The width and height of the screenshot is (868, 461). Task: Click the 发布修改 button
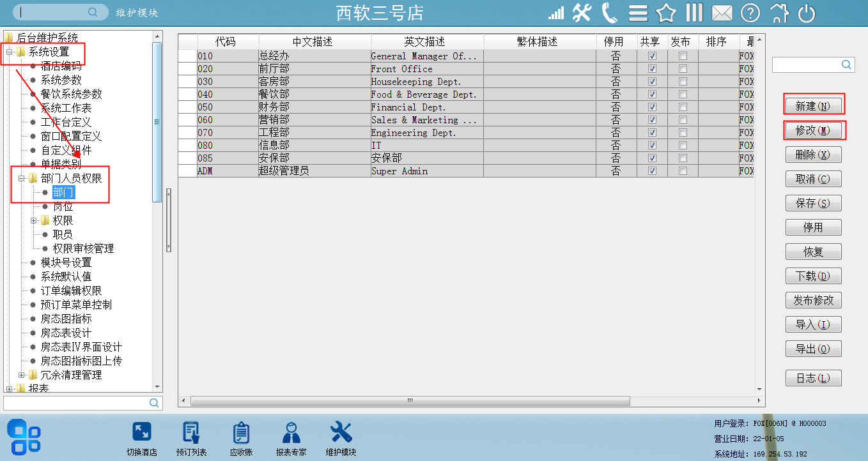(x=813, y=300)
